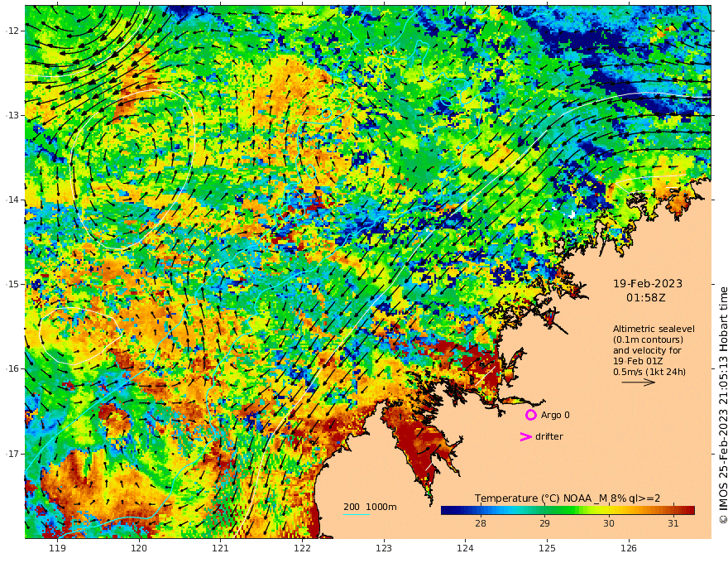Click latitude axis label -17
This screenshot has height=563, width=728.
pos(12,454)
